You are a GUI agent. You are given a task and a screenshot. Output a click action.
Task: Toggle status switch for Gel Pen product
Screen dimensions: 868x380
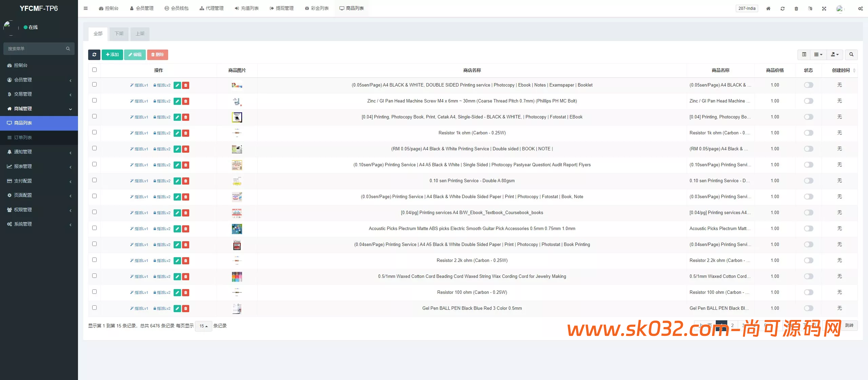coord(808,308)
